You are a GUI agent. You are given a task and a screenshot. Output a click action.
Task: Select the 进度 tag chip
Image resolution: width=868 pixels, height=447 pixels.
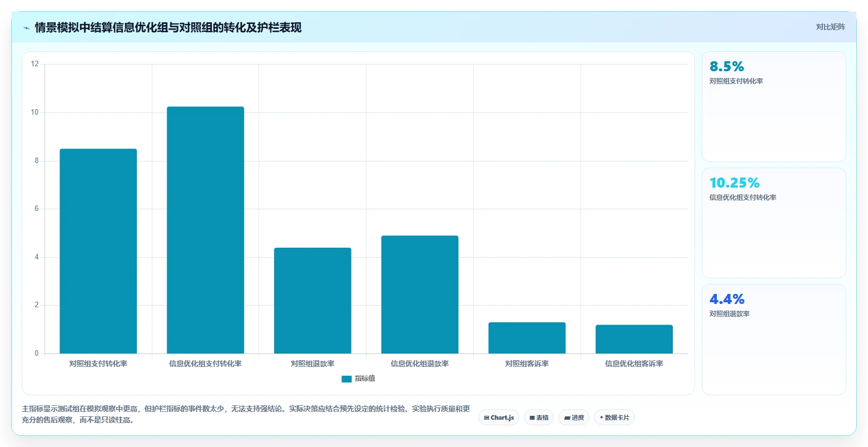pyautogui.click(x=574, y=417)
